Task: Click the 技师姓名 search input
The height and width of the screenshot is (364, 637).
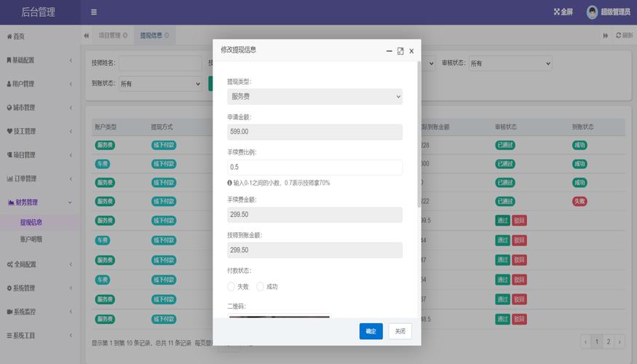Action: tap(160, 63)
